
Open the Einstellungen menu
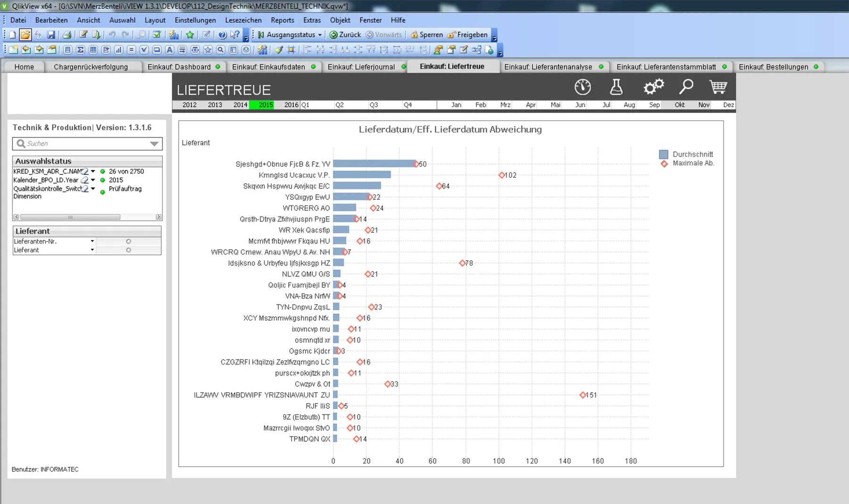[195, 20]
